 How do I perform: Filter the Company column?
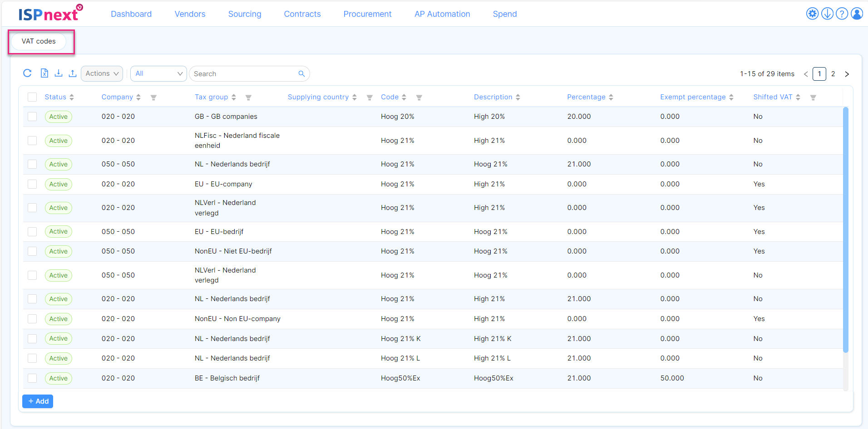pyautogui.click(x=153, y=97)
